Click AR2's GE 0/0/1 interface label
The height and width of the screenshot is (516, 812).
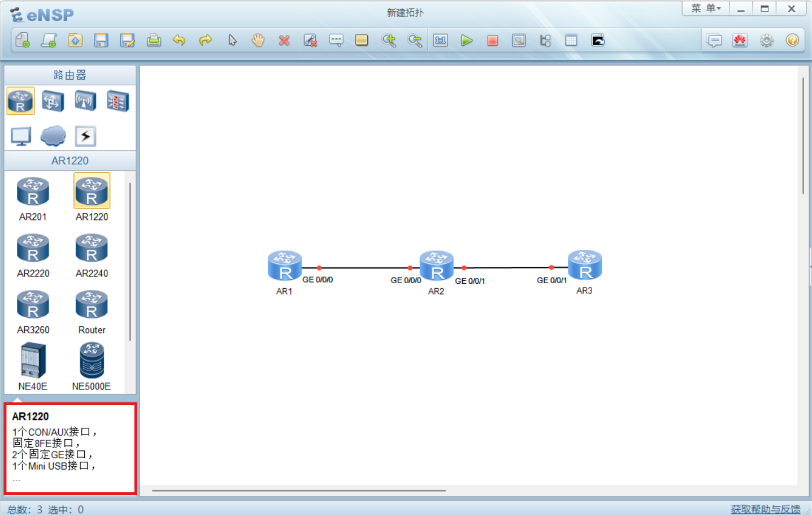(470, 281)
